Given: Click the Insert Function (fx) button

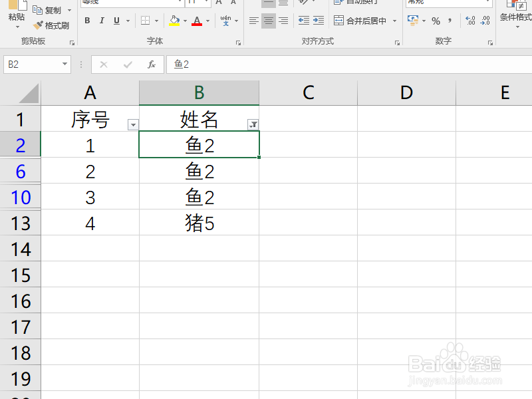Looking at the screenshot, I should tap(152, 65).
